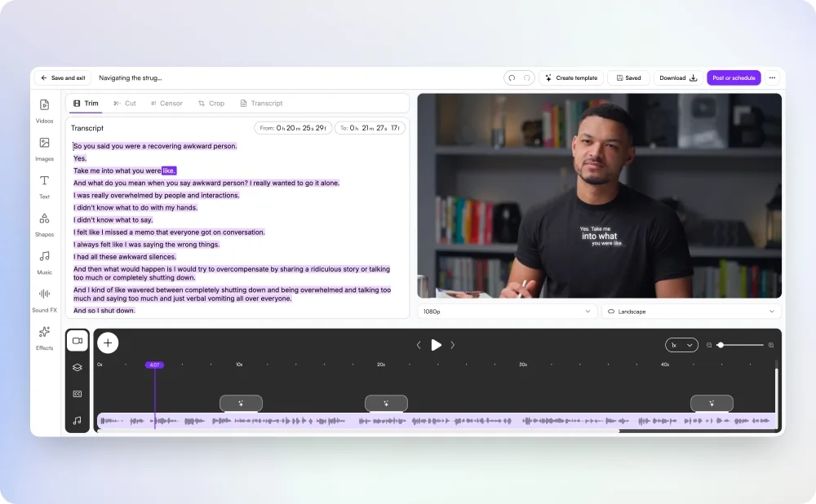Open the 1x playback speed dropdown

click(681, 345)
